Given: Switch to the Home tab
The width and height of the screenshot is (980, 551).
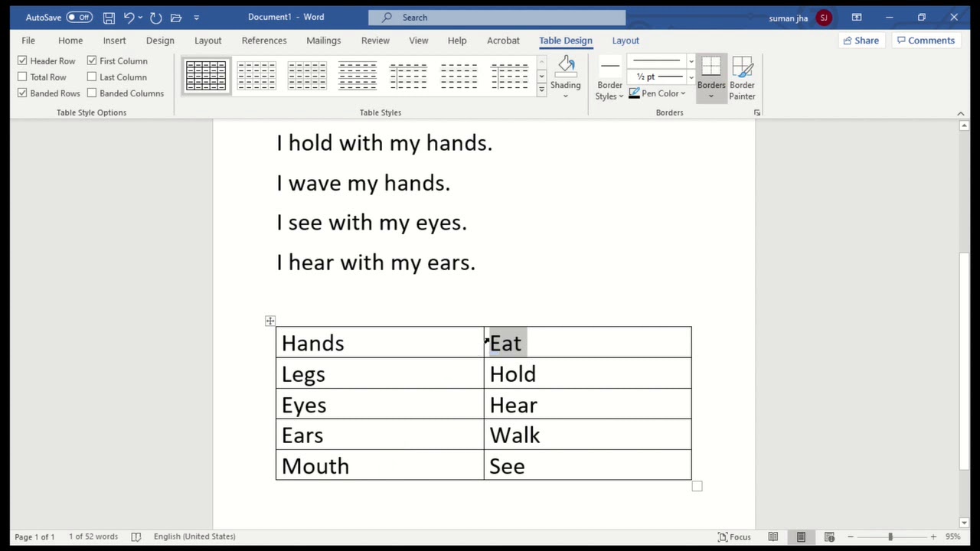Looking at the screenshot, I should coord(70,41).
